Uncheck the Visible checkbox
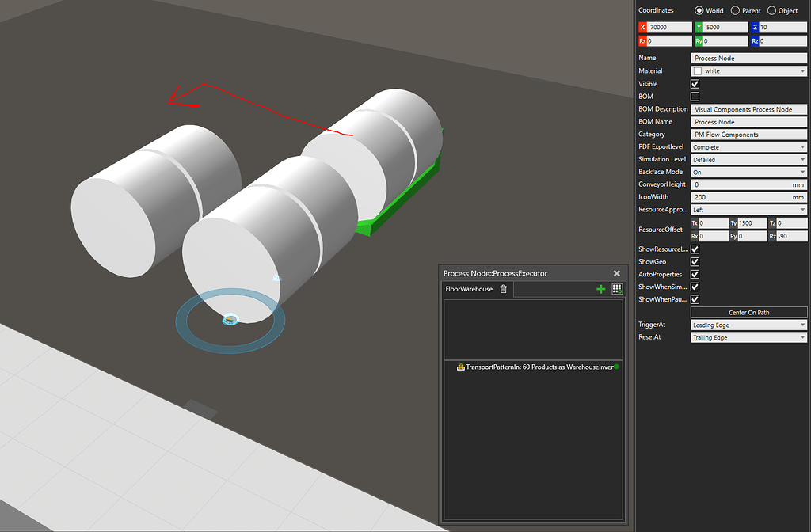Viewport: 811px width, 532px height. (x=695, y=84)
